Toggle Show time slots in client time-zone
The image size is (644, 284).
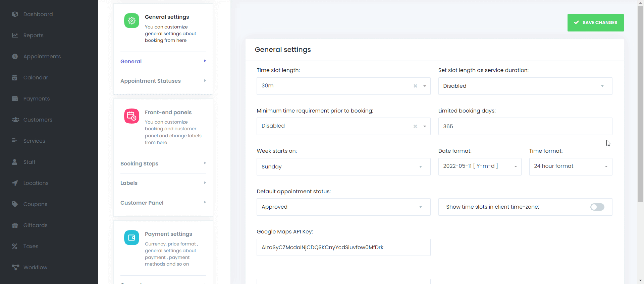pos(597,207)
